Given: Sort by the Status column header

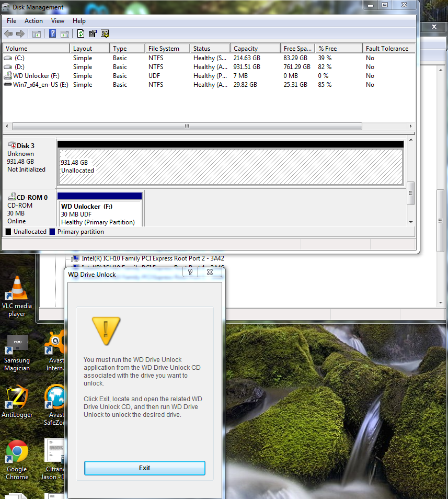Looking at the screenshot, I should coord(210,48).
